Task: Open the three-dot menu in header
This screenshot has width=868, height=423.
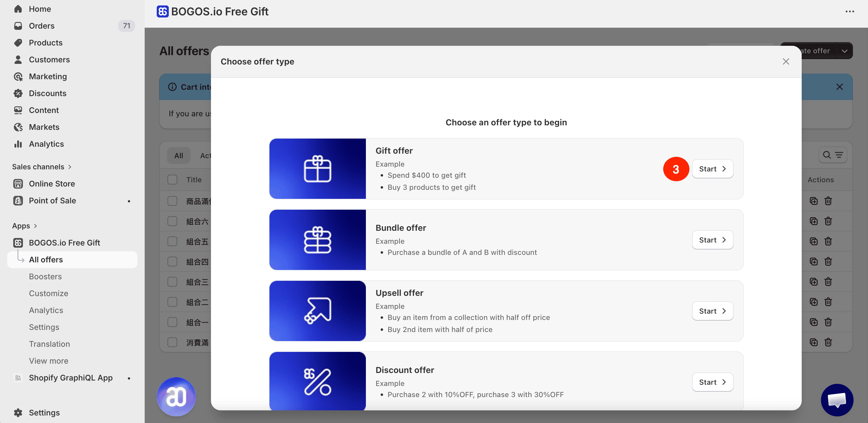Action: pos(850,11)
